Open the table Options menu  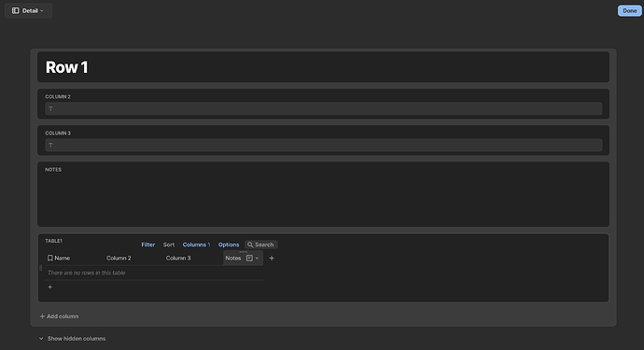pyautogui.click(x=229, y=245)
